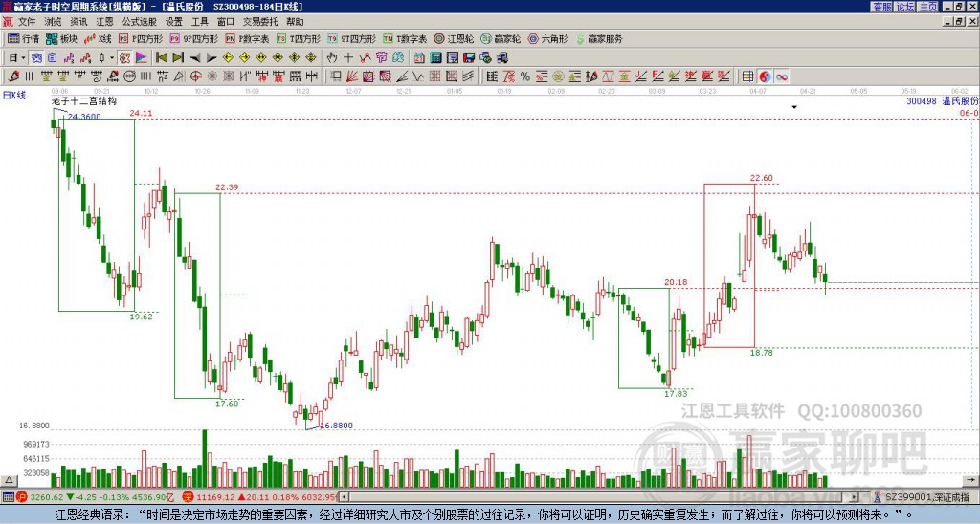980x524 pixels.
Task: Click the percent sign tool icon
Action: [525, 76]
